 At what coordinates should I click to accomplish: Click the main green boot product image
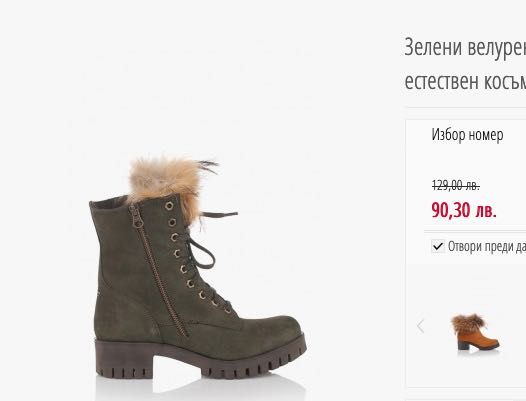198,268
